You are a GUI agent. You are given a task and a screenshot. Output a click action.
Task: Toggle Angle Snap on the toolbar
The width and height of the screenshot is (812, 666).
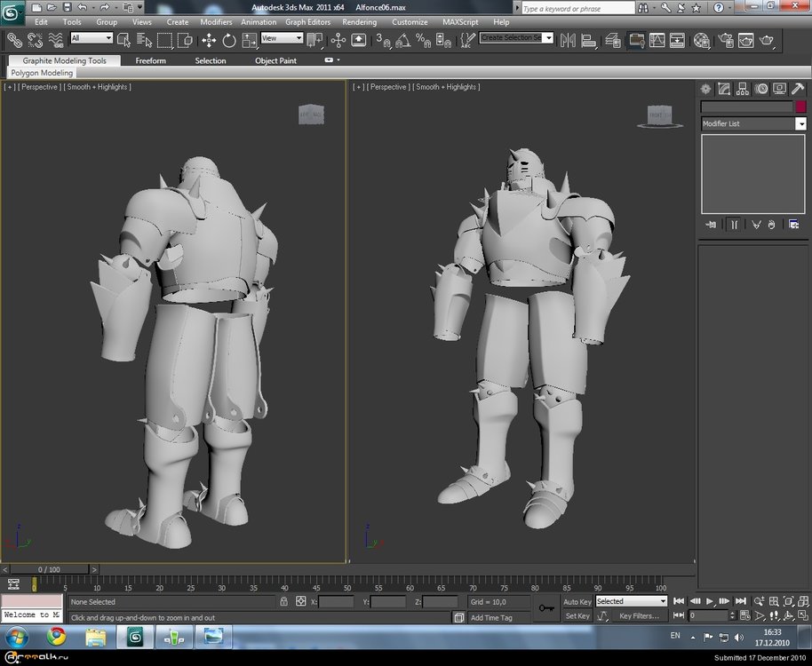pos(403,40)
